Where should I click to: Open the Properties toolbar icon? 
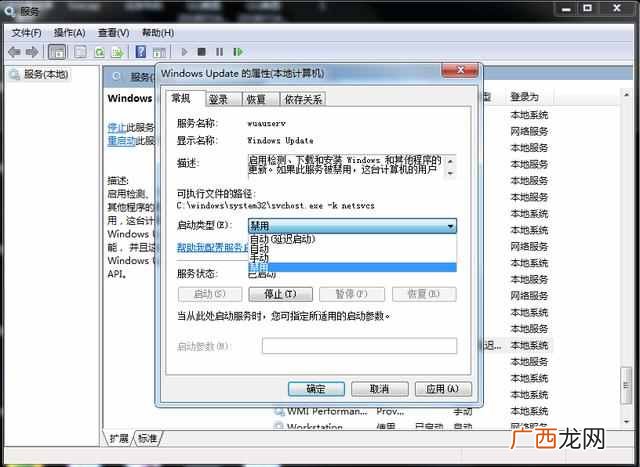pos(80,52)
